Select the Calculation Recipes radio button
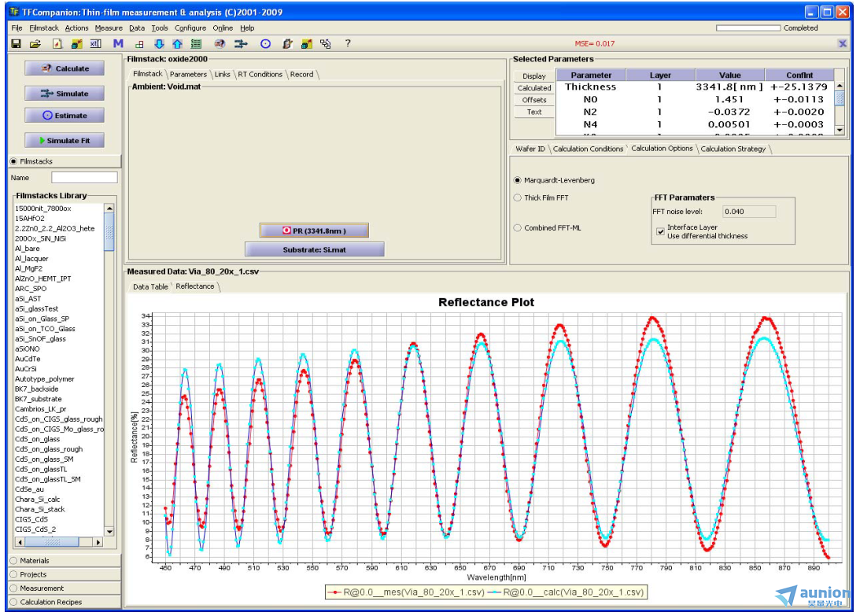Screen dimensions: 860x616 coord(13,602)
